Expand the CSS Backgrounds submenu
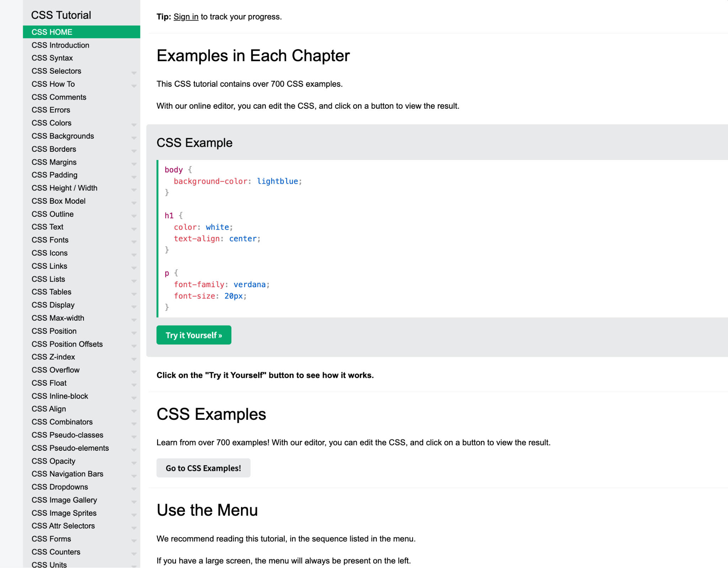 [134, 138]
